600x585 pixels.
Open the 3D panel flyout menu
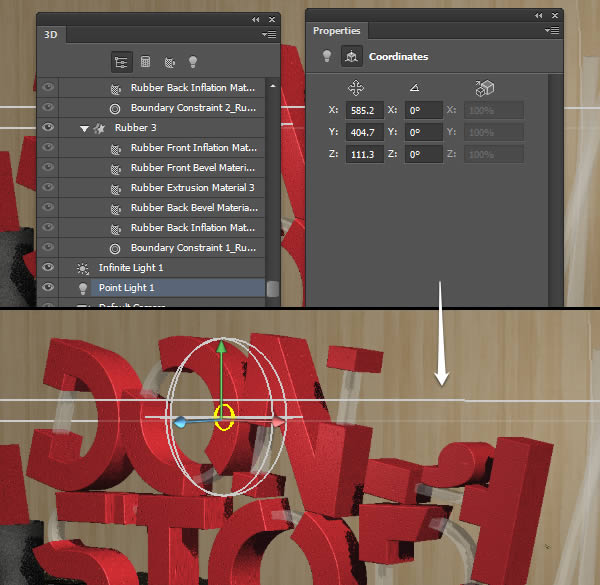269,34
